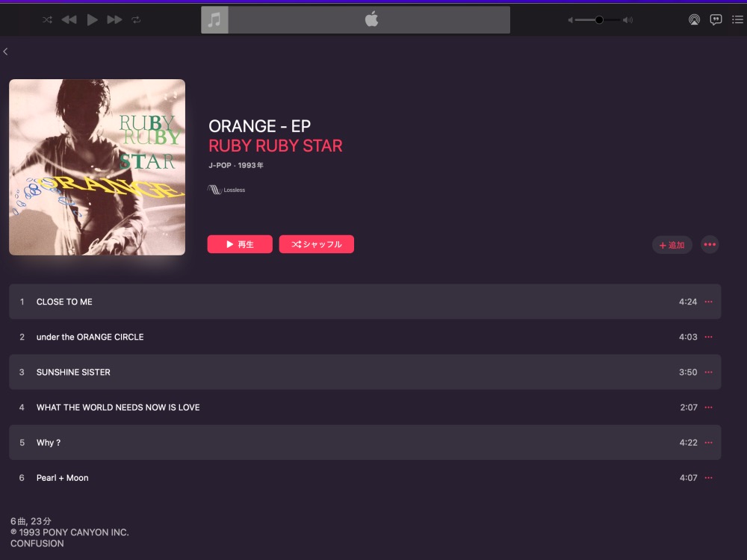Mute using the low volume speaker icon
This screenshot has height=560, width=747.
[x=570, y=20]
